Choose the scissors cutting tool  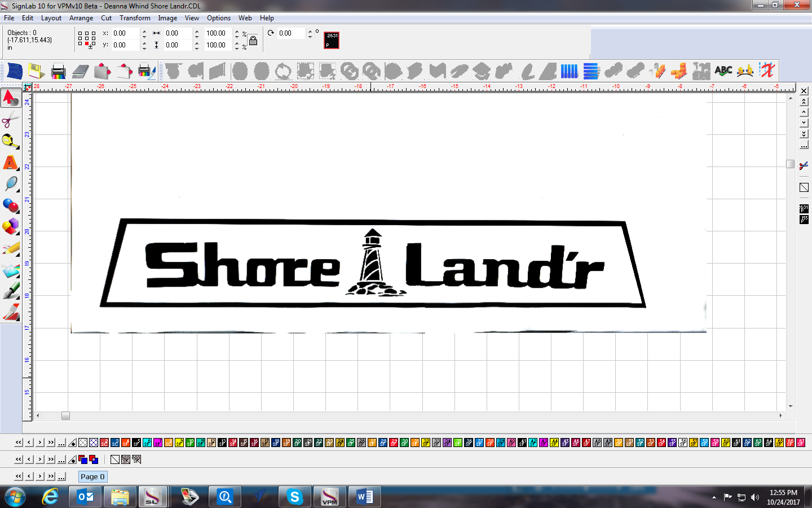coord(10,119)
